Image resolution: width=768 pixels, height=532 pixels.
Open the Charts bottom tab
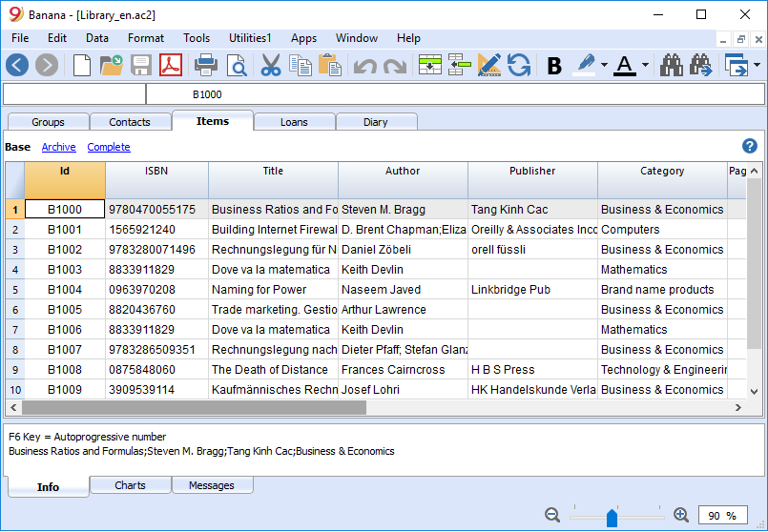tap(131, 485)
